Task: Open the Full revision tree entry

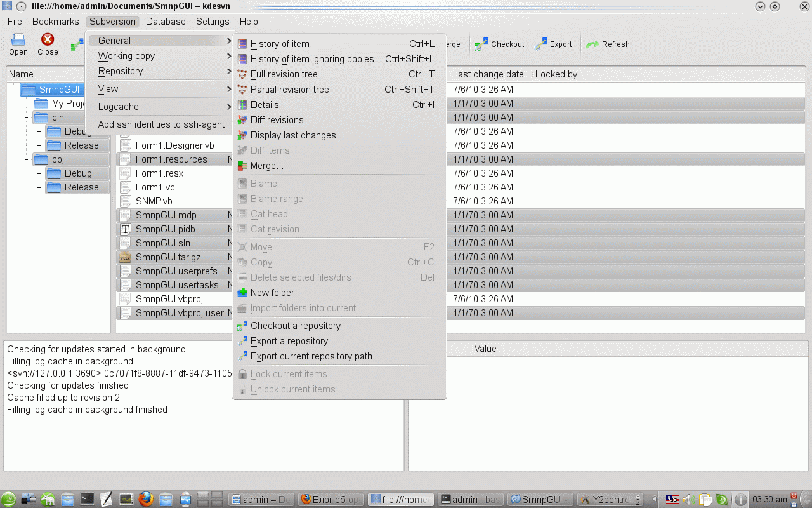Action: click(x=339, y=74)
